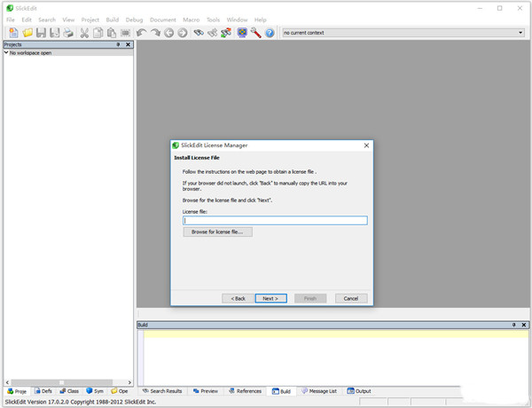Pin the Build panel
The width and height of the screenshot is (532, 408).
coord(514,325)
